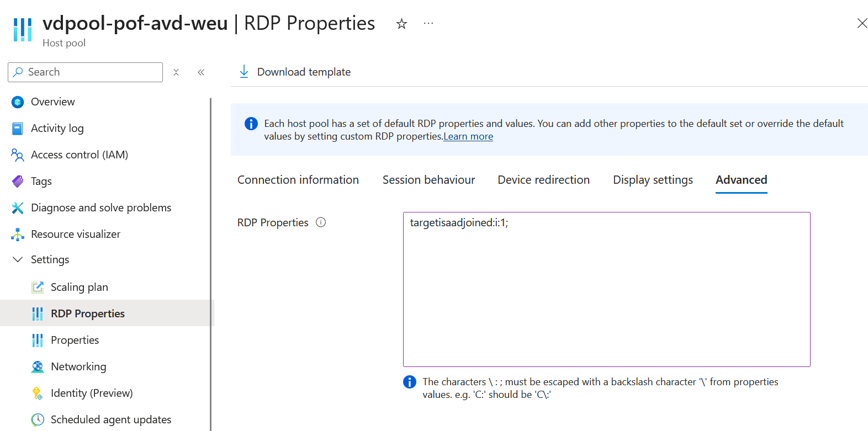Click into the RDP Properties text area
The image size is (868, 431).
click(x=606, y=289)
